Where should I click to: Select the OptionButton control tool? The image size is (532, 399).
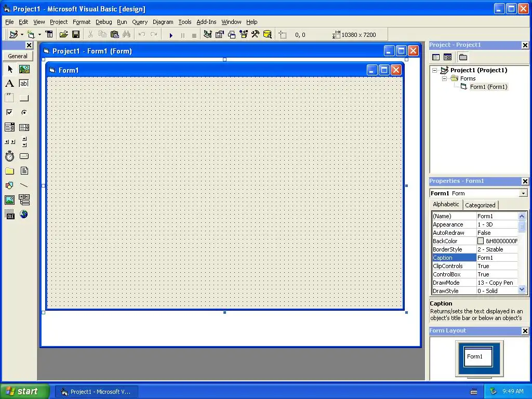(24, 112)
